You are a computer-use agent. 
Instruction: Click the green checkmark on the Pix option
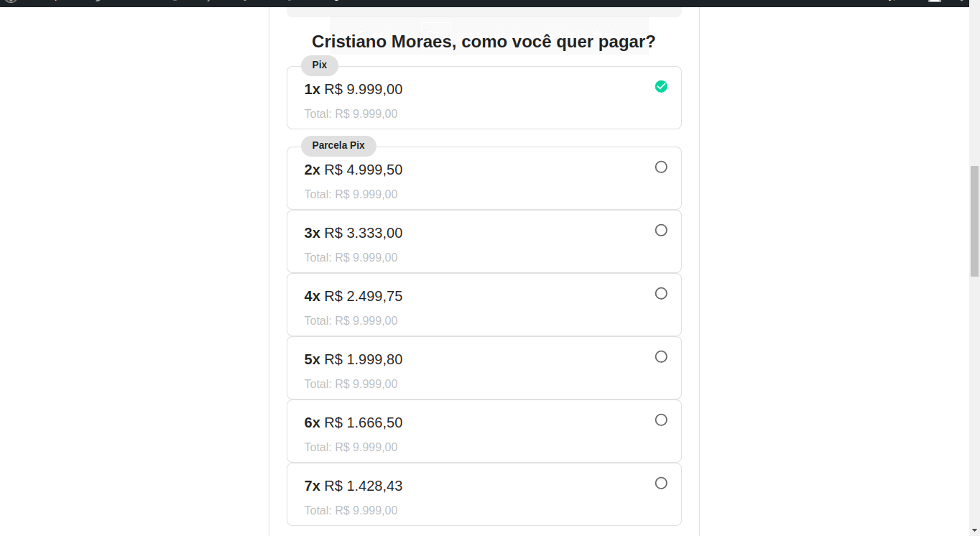tap(661, 86)
